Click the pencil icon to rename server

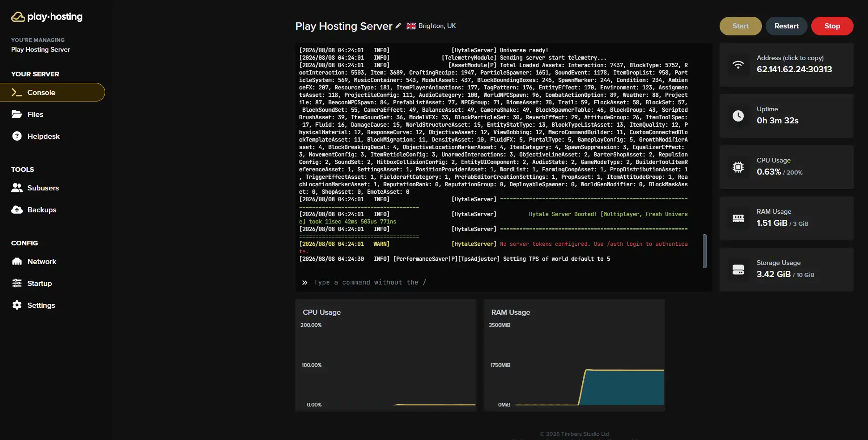click(x=398, y=26)
